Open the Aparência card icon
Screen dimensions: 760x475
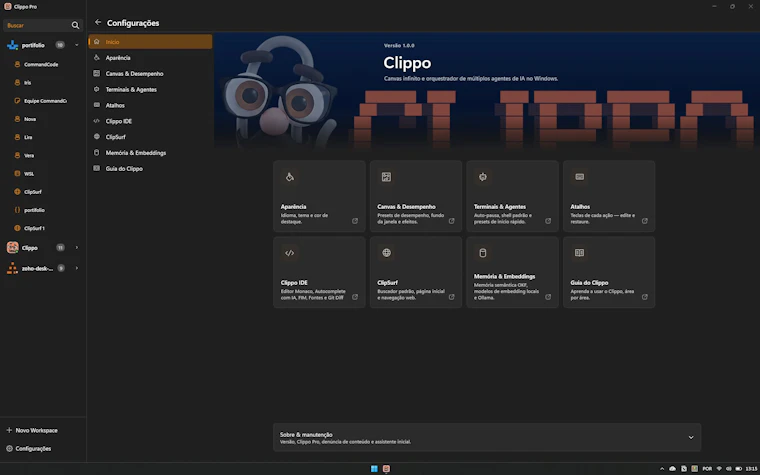(x=289, y=177)
